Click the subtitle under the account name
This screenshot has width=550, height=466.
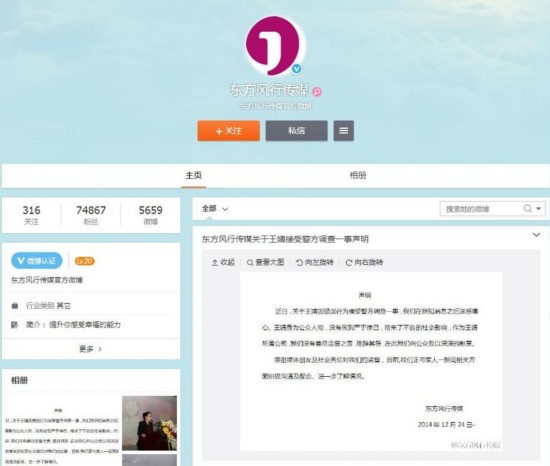pos(276,106)
